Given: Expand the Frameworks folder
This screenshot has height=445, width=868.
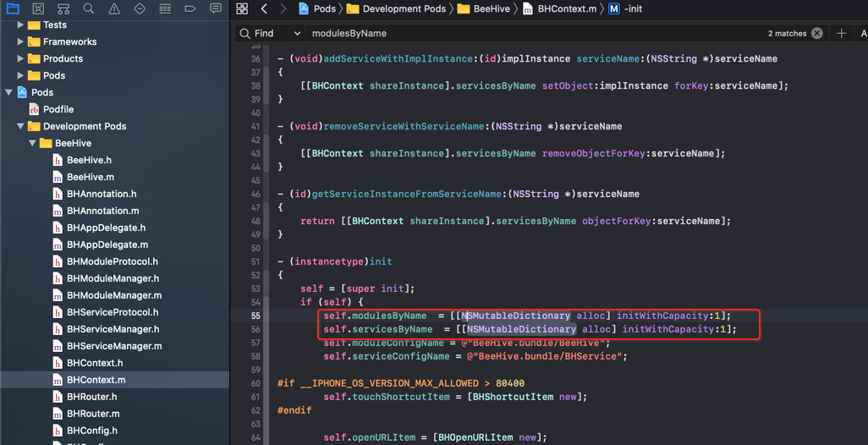Looking at the screenshot, I should [20, 41].
